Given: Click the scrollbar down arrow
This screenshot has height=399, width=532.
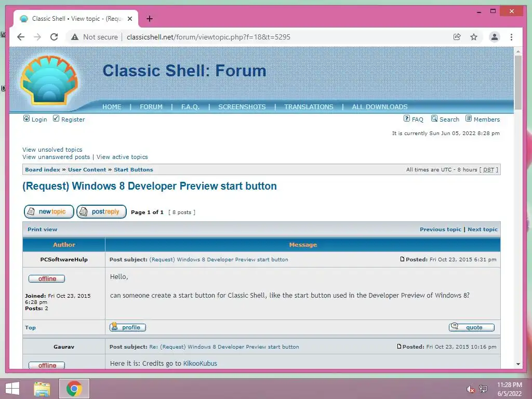Looking at the screenshot, I should (x=518, y=364).
